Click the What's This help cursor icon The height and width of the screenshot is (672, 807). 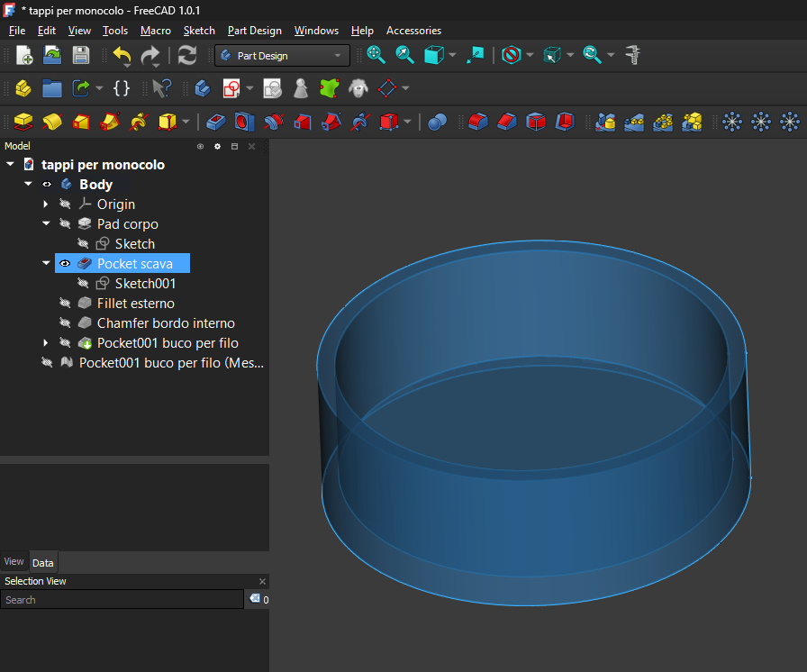[x=161, y=88]
